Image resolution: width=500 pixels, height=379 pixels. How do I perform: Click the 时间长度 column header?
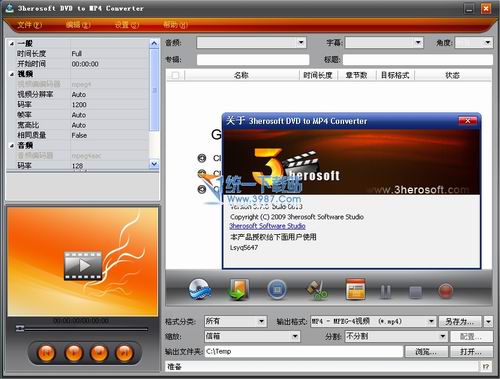tap(318, 75)
